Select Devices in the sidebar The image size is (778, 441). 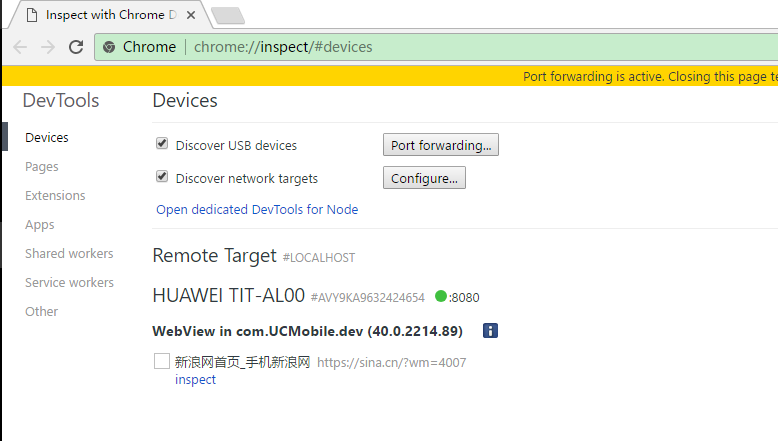(x=47, y=137)
